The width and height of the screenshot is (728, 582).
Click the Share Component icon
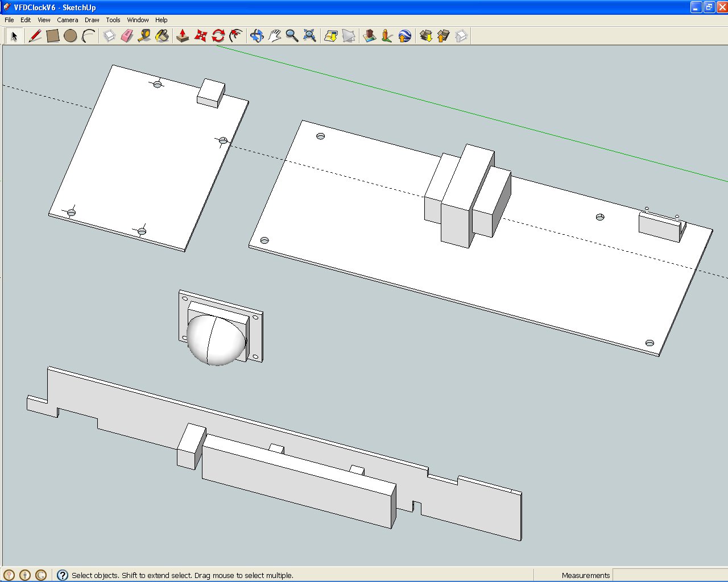tap(461, 36)
